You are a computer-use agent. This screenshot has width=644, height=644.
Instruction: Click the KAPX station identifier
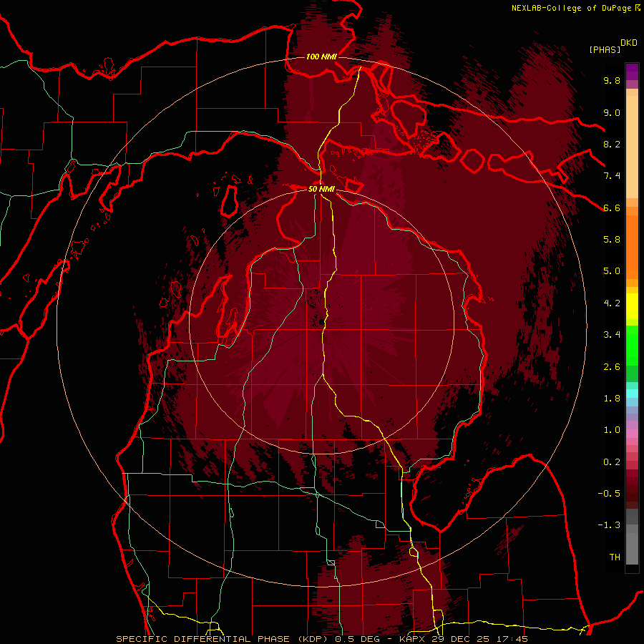(x=412, y=639)
